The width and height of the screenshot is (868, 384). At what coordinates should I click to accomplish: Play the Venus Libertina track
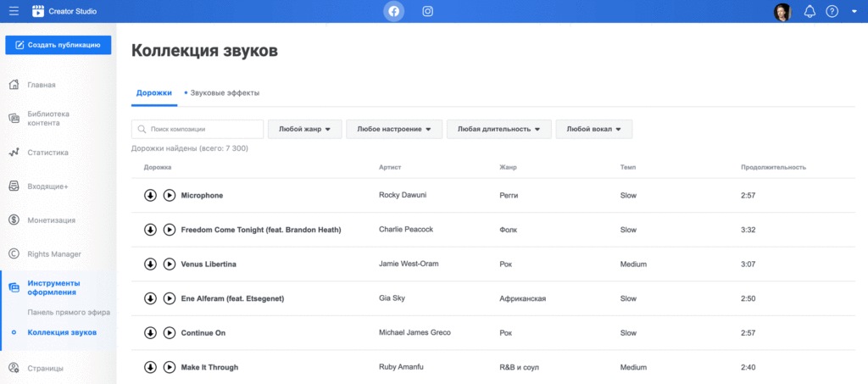170,264
